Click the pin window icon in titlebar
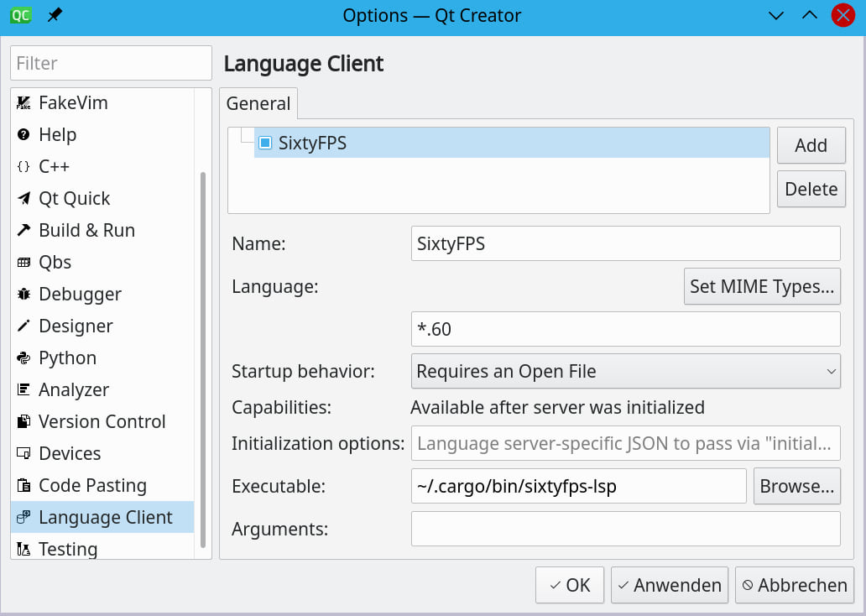Image resolution: width=866 pixels, height=616 pixels. coord(54,15)
